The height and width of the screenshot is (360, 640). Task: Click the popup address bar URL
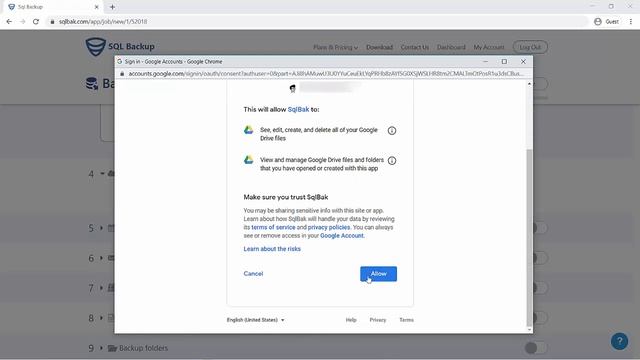pyautogui.click(x=326, y=73)
